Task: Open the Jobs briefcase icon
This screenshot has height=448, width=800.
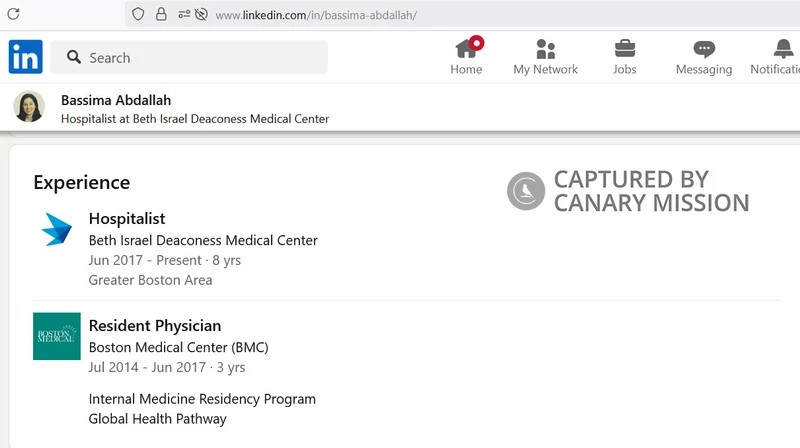Action: [x=624, y=49]
